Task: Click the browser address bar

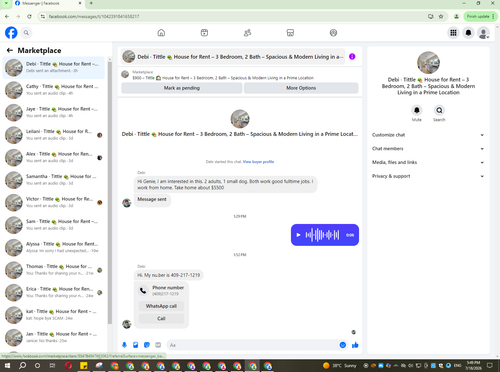Action: 233,16
